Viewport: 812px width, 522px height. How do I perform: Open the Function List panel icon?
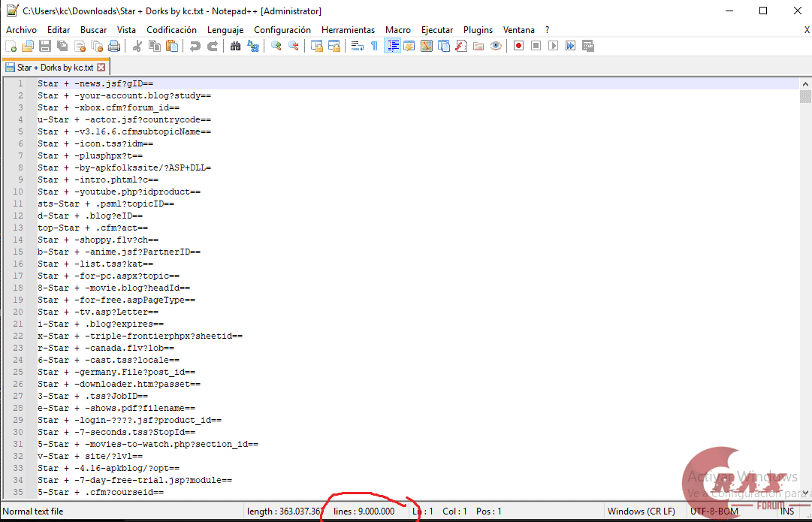point(461,46)
